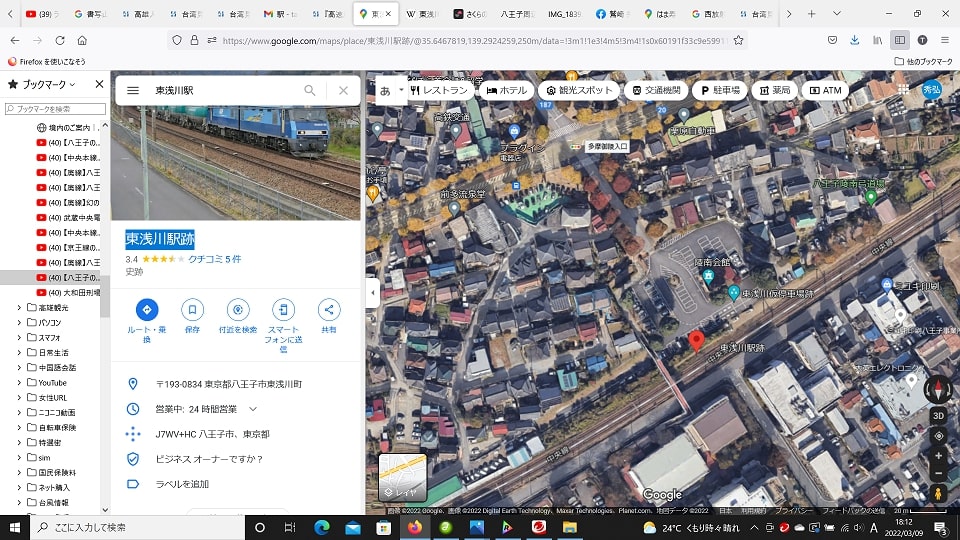Viewport: 960px width, 540px height.
Task: Open the クチコミ 5 件 reviews link
Action: coord(214,259)
